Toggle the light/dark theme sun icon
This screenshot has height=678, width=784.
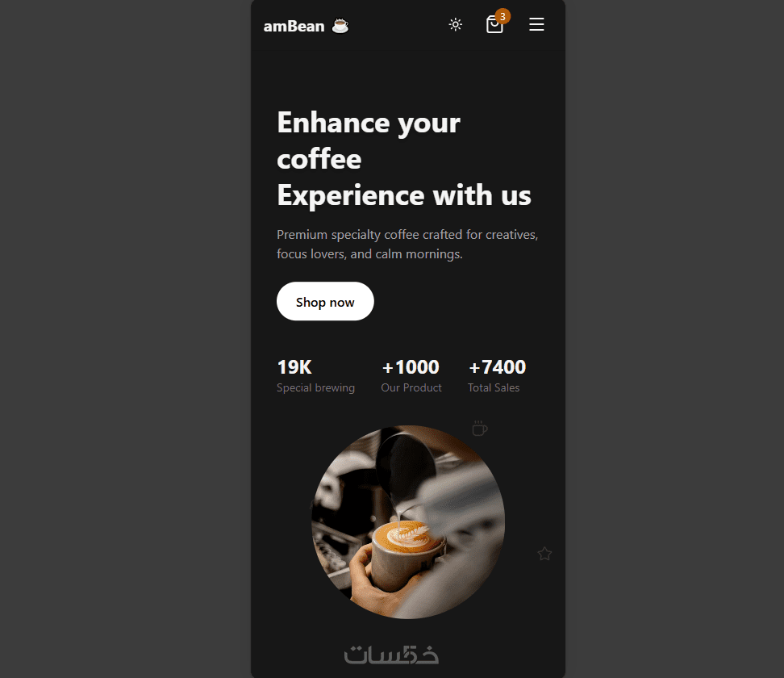[x=455, y=24]
